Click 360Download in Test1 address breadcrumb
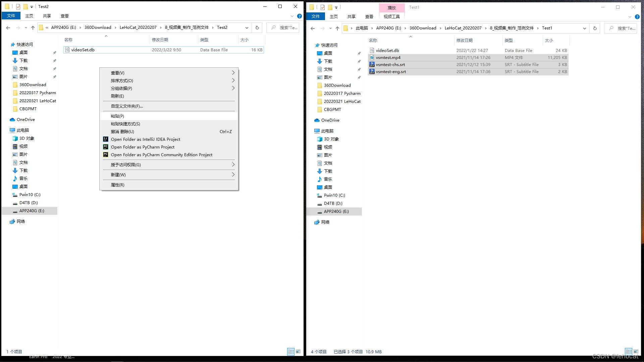Viewport: 644px width, 362px height. point(423,28)
